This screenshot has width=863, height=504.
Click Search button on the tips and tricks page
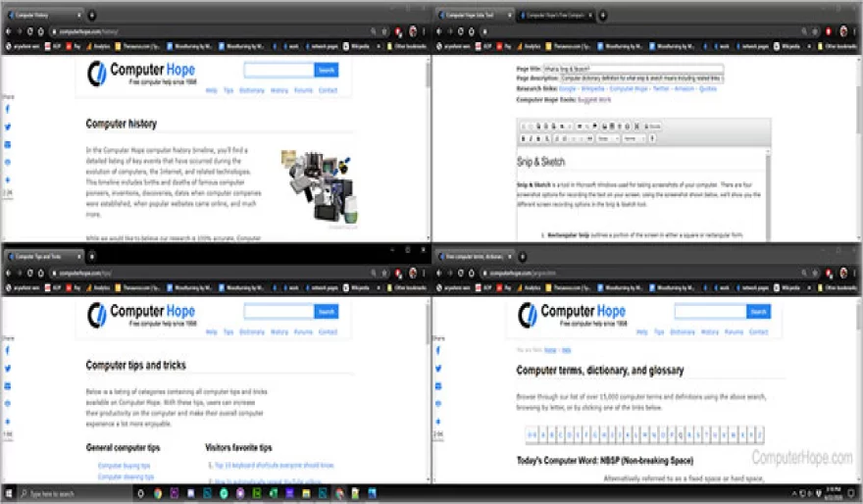pyautogui.click(x=327, y=312)
